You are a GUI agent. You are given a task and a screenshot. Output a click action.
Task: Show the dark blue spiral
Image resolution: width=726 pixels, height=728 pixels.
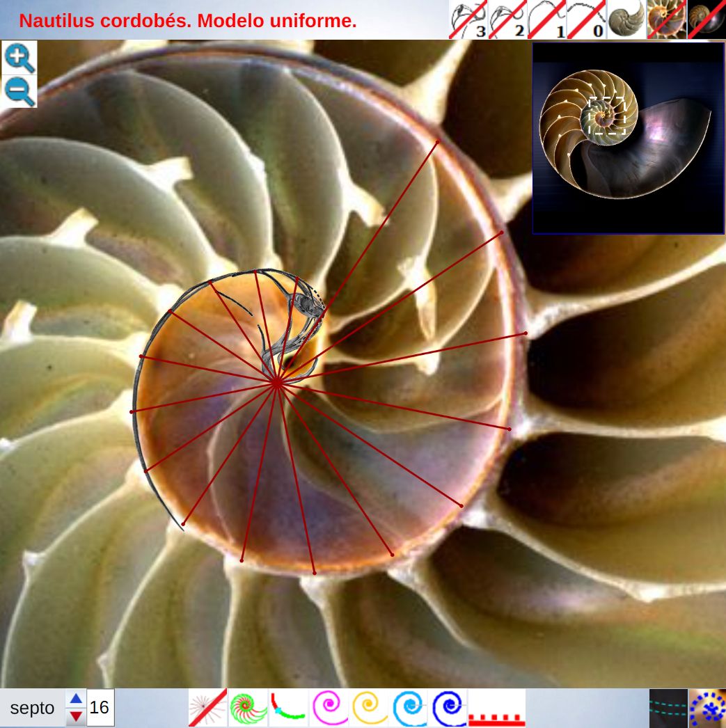[x=450, y=708]
